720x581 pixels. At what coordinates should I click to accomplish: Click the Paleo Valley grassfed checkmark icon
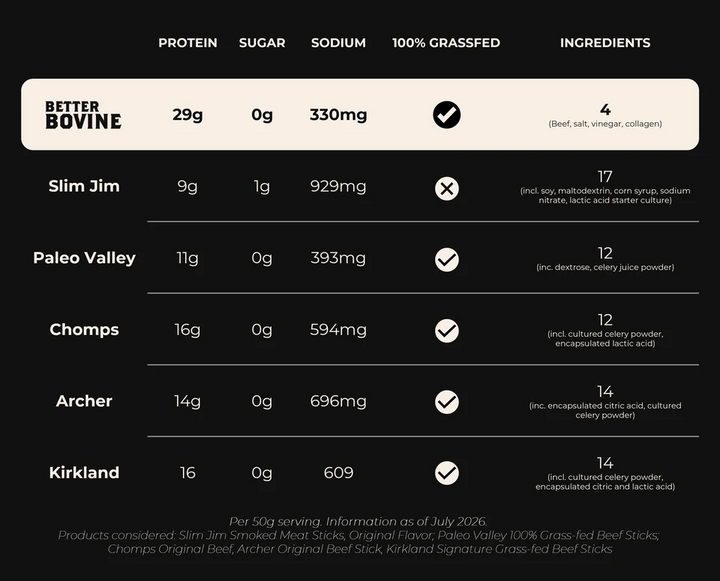coord(446,260)
